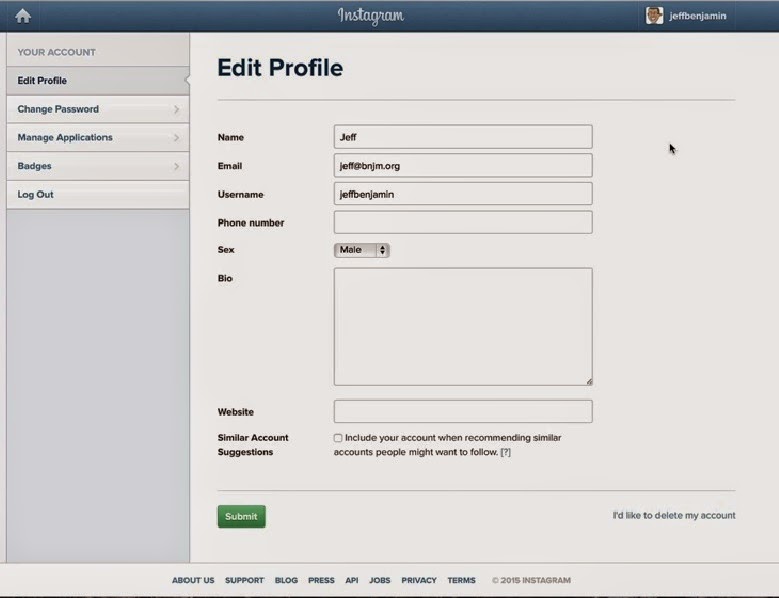Focus the Username input field

pyautogui.click(x=463, y=194)
